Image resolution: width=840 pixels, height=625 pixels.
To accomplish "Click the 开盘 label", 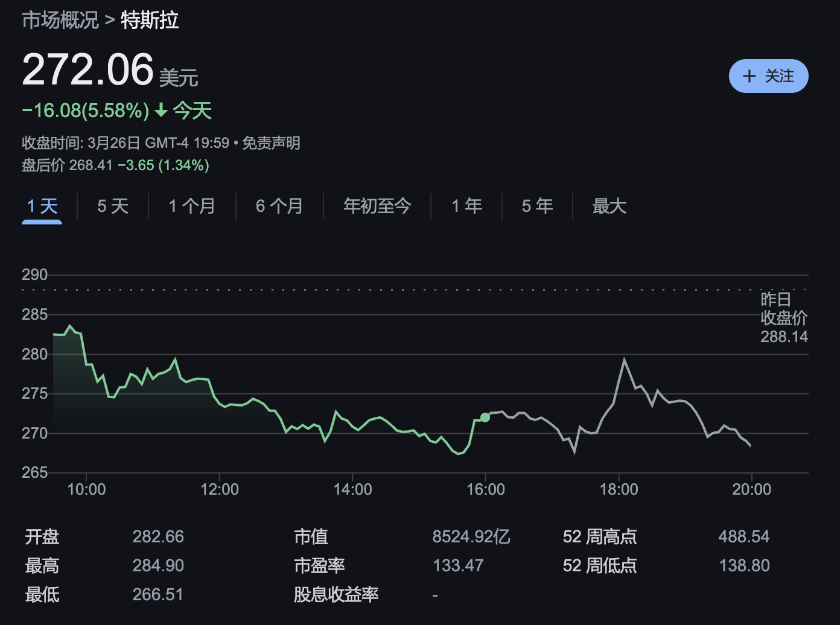I will tap(42, 536).
